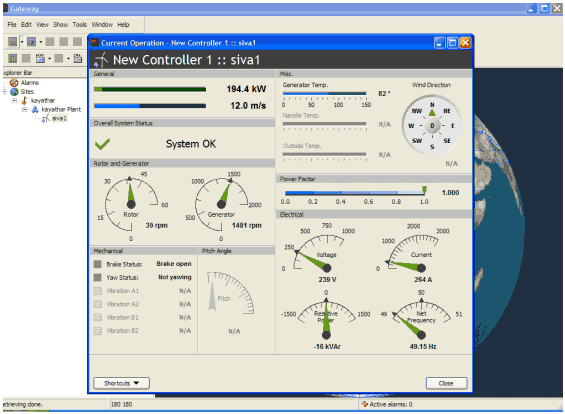Click the green bar chart toolbar icon
Image resolution: width=565 pixels, height=414 pixels.
pyautogui.click(x=13, y=58)
